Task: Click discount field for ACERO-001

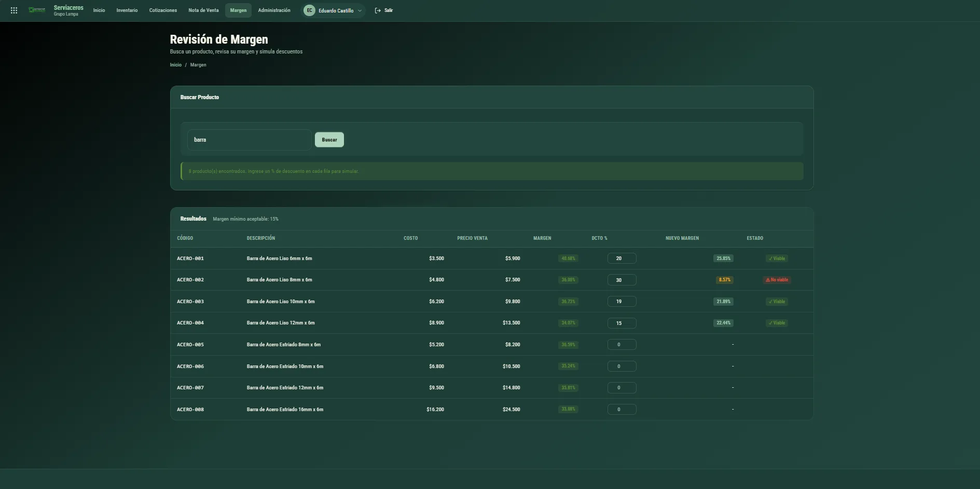Action: (x=622, y=258)
